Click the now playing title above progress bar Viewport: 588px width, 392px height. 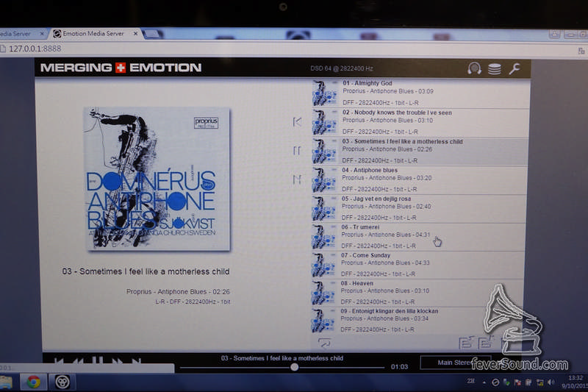point(282,358)
